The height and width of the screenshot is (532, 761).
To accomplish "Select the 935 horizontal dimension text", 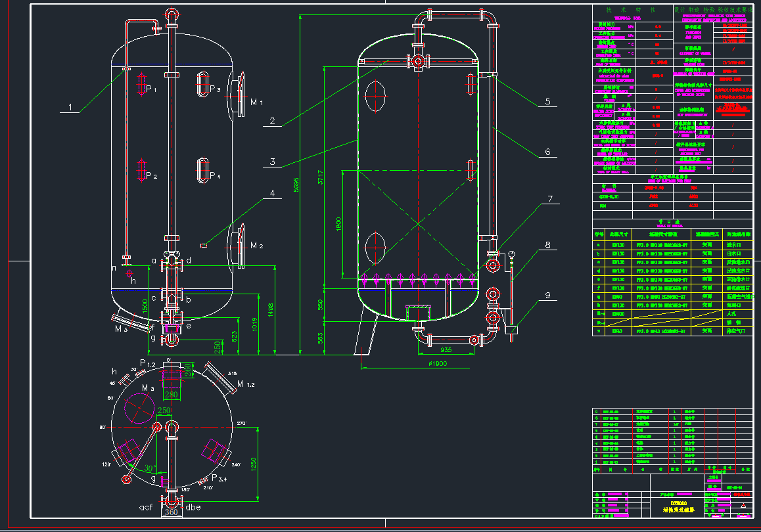I will click(447, 350).
